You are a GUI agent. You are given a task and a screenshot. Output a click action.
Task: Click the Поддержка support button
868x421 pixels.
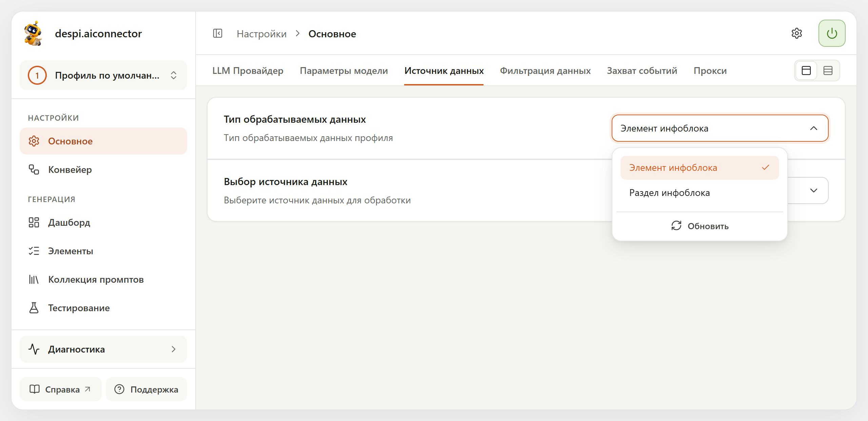coord(146,389)
